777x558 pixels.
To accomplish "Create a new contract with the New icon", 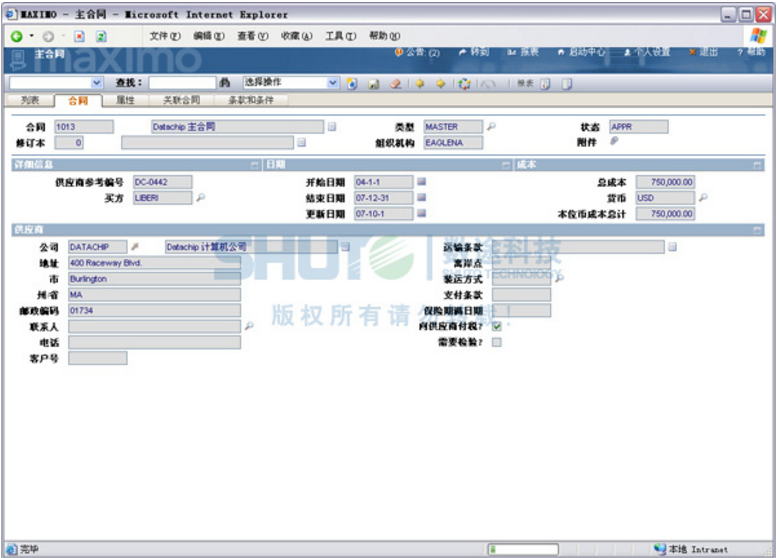I will click(352, 84).
